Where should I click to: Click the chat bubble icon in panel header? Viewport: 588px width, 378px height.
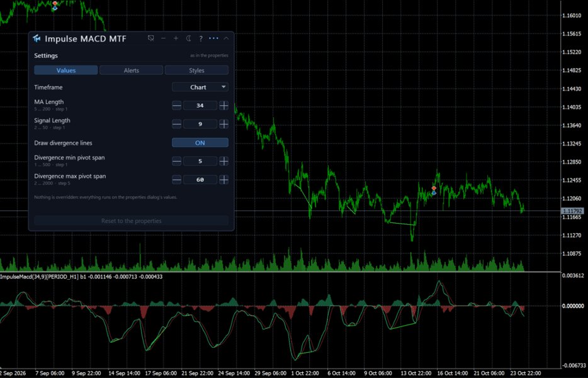pyautogui.click(x=150, y=38)
